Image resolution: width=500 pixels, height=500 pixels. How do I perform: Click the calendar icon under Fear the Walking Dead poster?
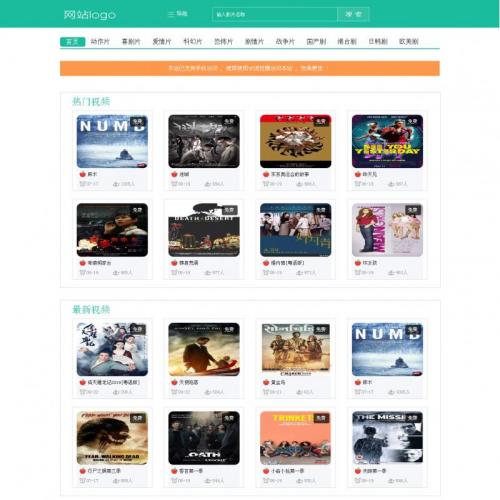[82, 480]
